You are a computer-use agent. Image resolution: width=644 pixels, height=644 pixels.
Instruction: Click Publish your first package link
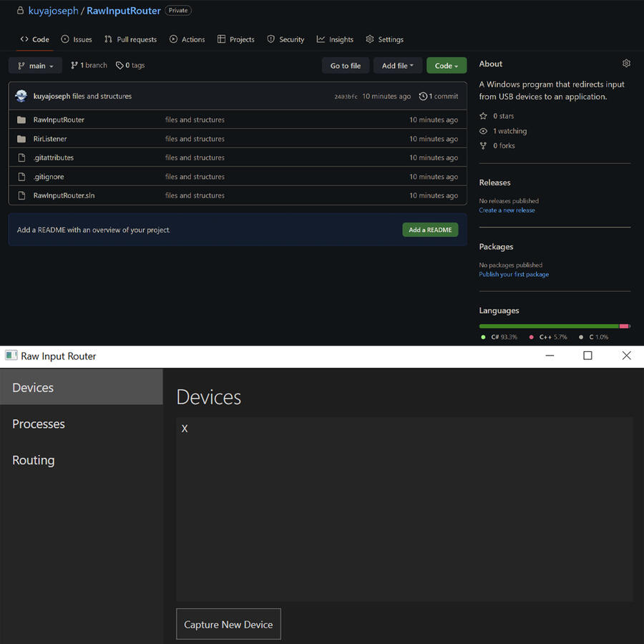pyautogui.click(x=514, y=274)
